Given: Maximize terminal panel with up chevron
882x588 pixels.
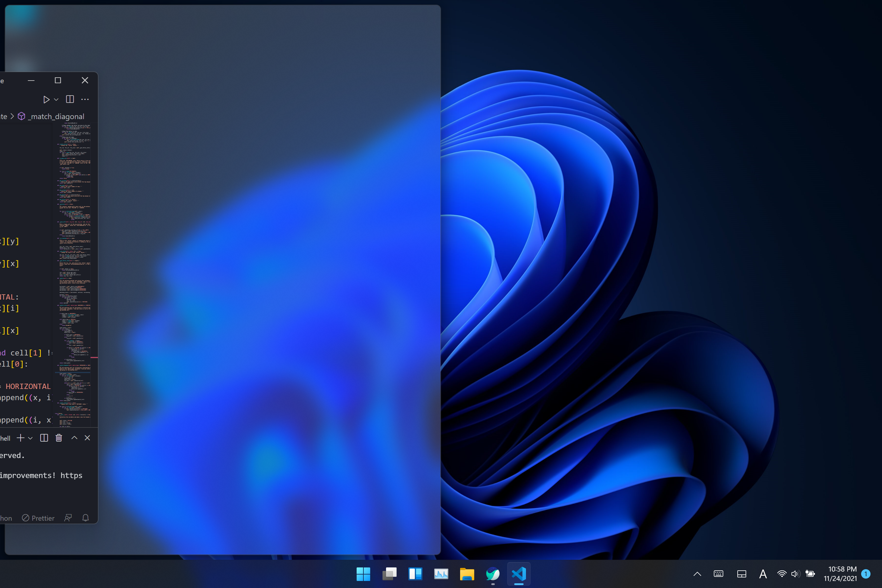Looking at the screenshot, I should pyautogui.click(x=74, y=438).
